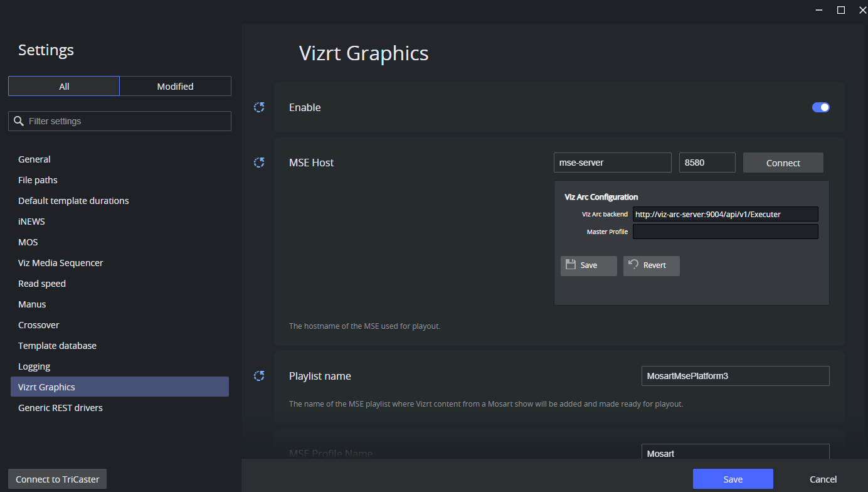
Task: Cancel the settings changes
Action: (823, 479)
